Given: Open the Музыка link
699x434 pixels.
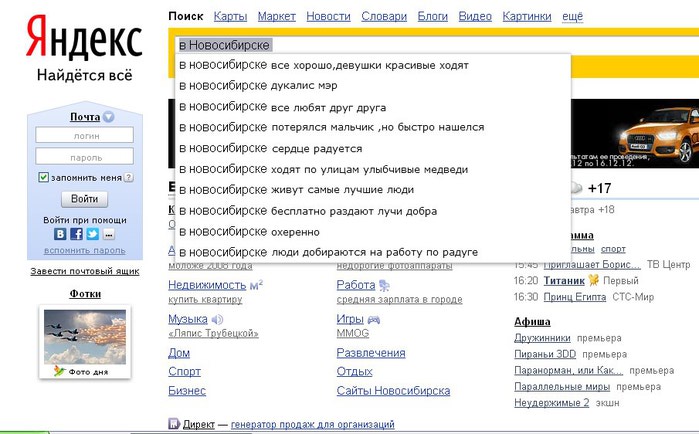Looking at the screenshot, I should click(188, 319).
